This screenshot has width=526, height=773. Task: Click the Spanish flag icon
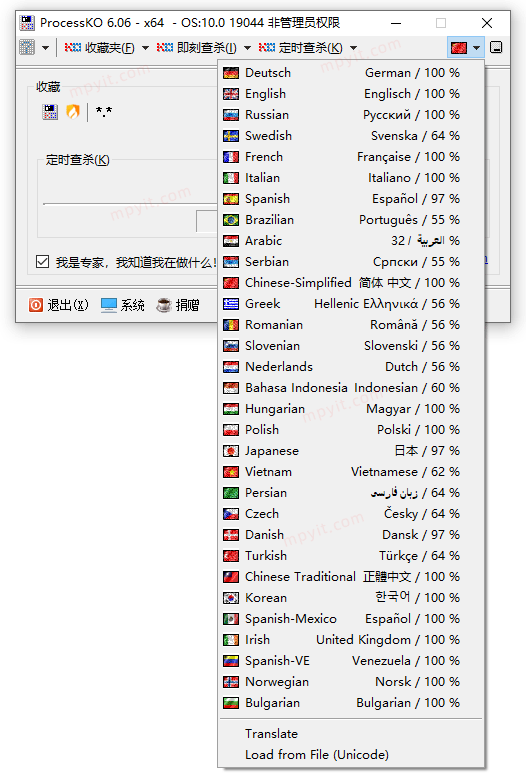[x=231, y=199]
